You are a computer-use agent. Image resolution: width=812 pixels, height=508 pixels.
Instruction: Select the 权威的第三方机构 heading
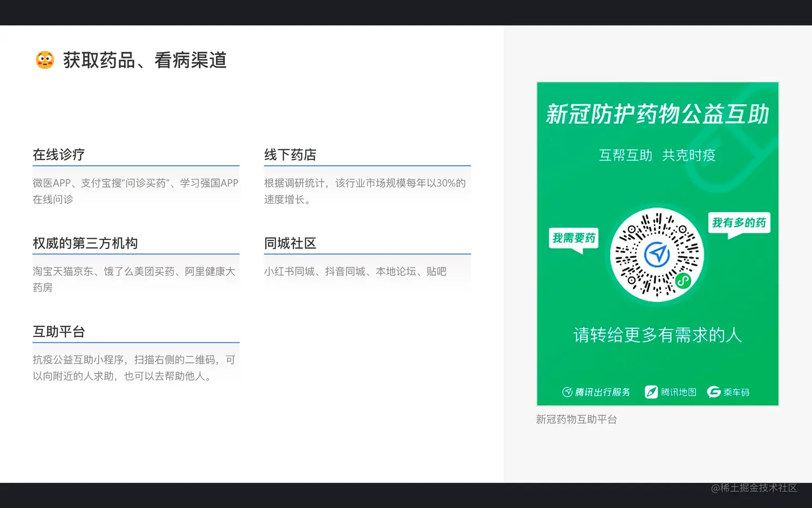[x=85, y=243]
